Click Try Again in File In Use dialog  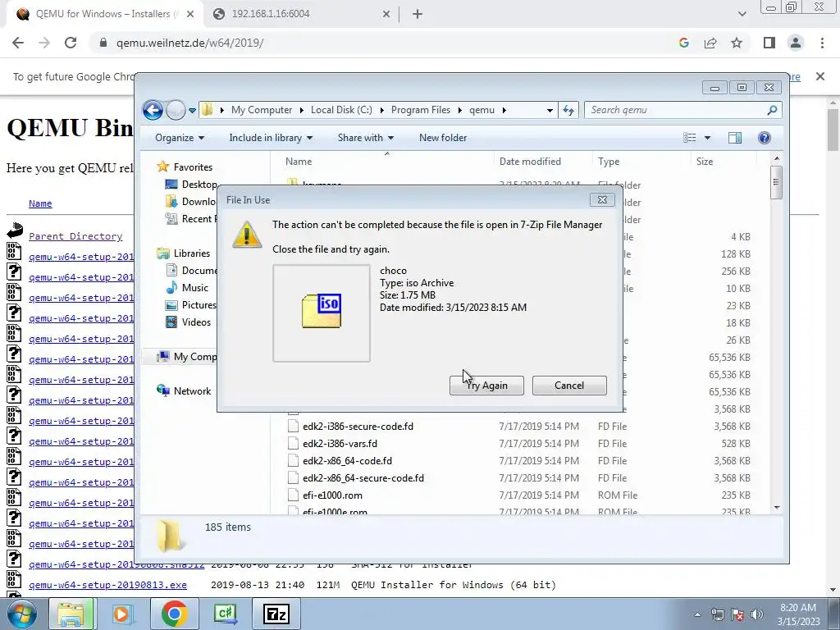[486, 386]
